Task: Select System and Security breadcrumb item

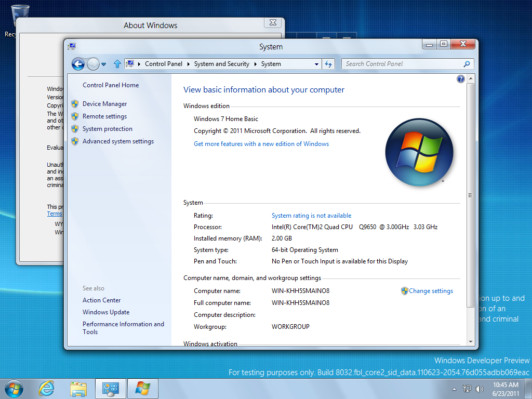Action: coord(221,64)
